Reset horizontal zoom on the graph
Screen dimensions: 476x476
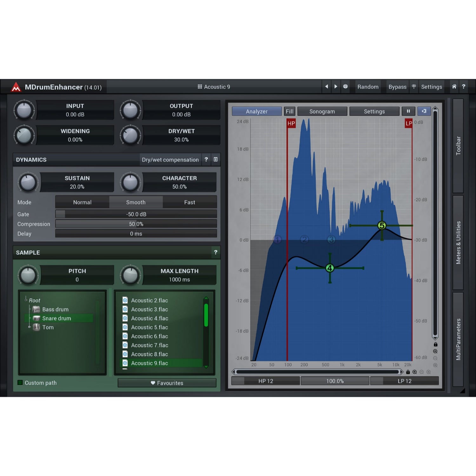coord(429,372)
